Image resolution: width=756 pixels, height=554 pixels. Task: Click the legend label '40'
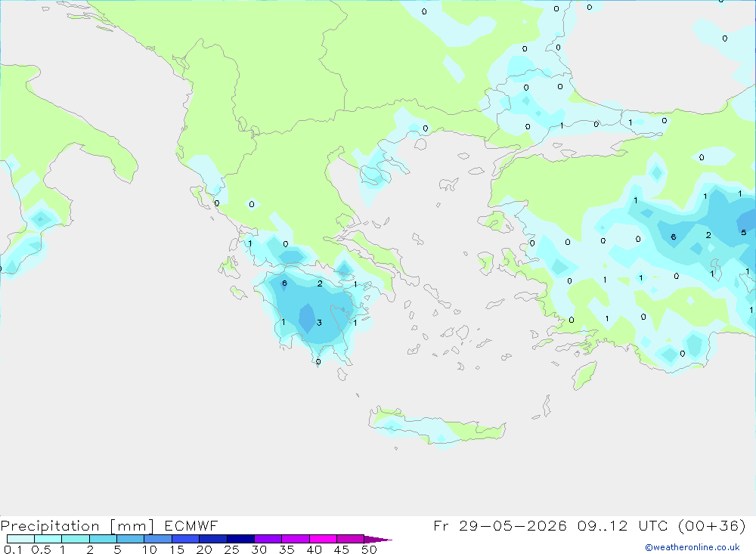tap(314, 549)
